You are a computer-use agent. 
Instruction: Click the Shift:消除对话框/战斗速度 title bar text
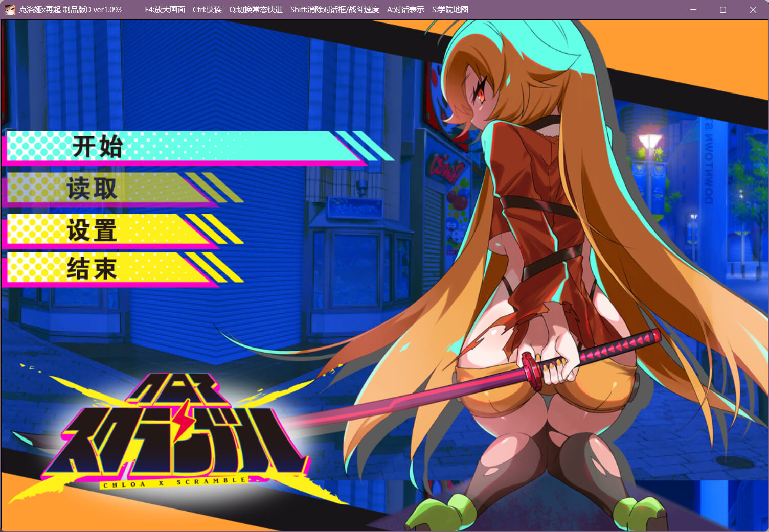pos(334,10)
